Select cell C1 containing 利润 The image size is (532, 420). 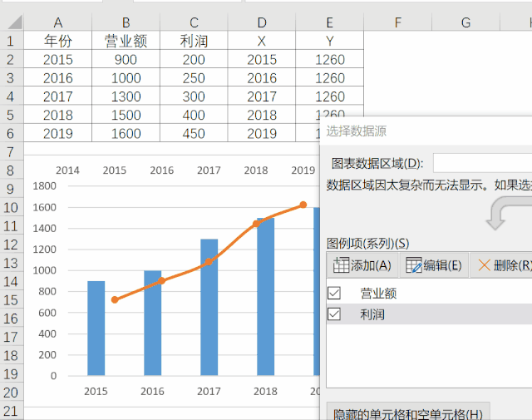(x=194, y=41)
